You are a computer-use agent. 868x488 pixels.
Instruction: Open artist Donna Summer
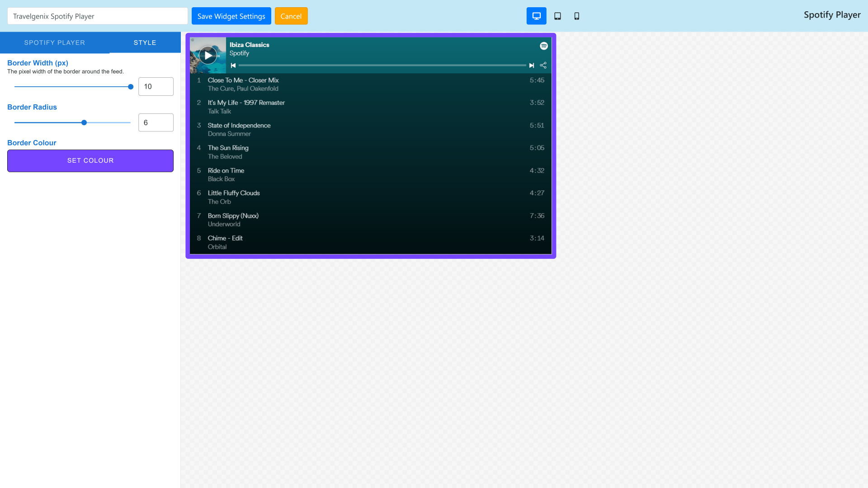[x=229, y=134]
